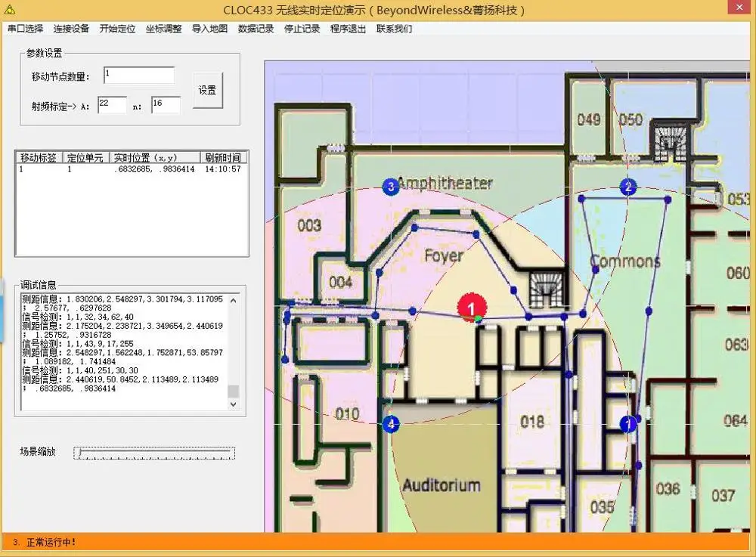Click the 定位单元 column header
The image size is (756, 557).
tap(85, 157)
